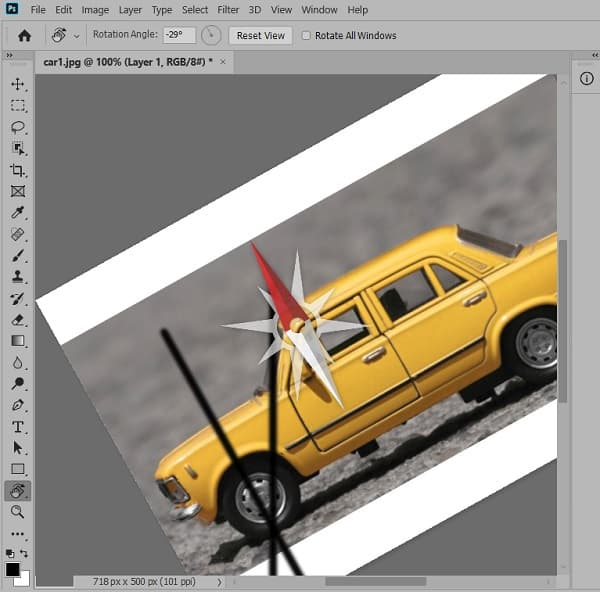Select the Eraser tool

click(x=18, y=320)
